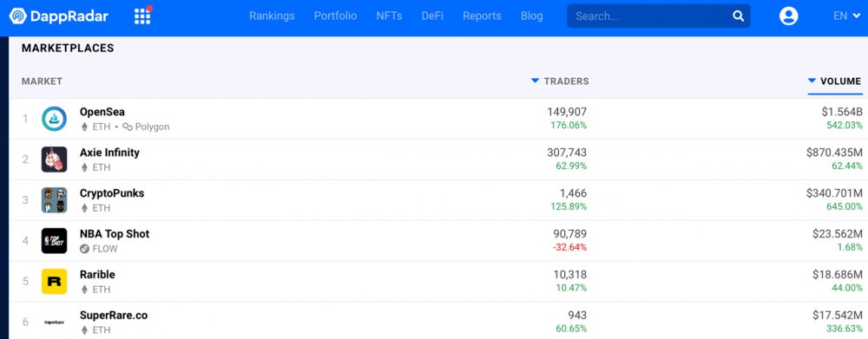Open the SuperRare.co marketplace link

[114, 316]
